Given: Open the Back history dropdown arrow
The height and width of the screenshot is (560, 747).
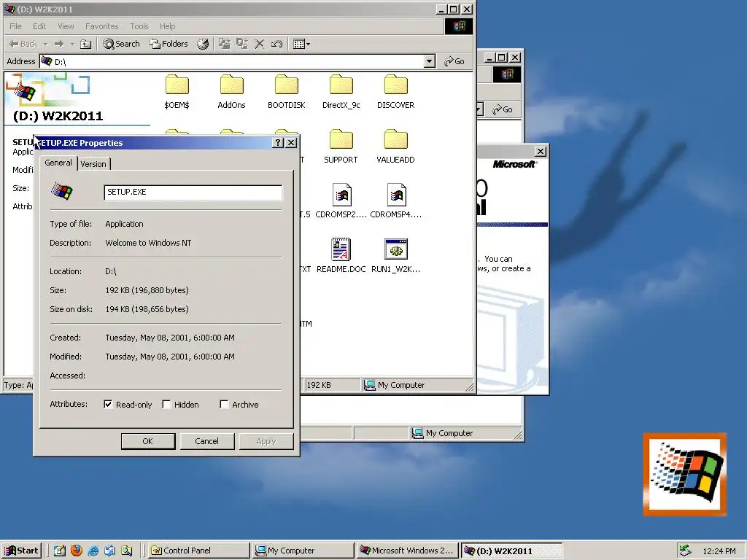Looking at the screenshot, I should point(46,44).
